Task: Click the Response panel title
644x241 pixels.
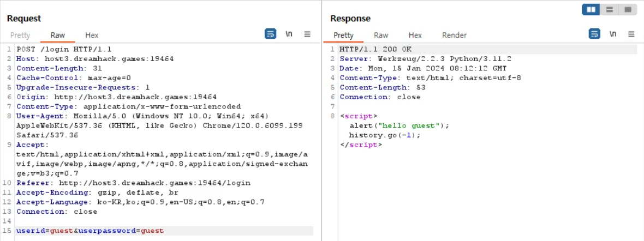Action: point(350,19)
